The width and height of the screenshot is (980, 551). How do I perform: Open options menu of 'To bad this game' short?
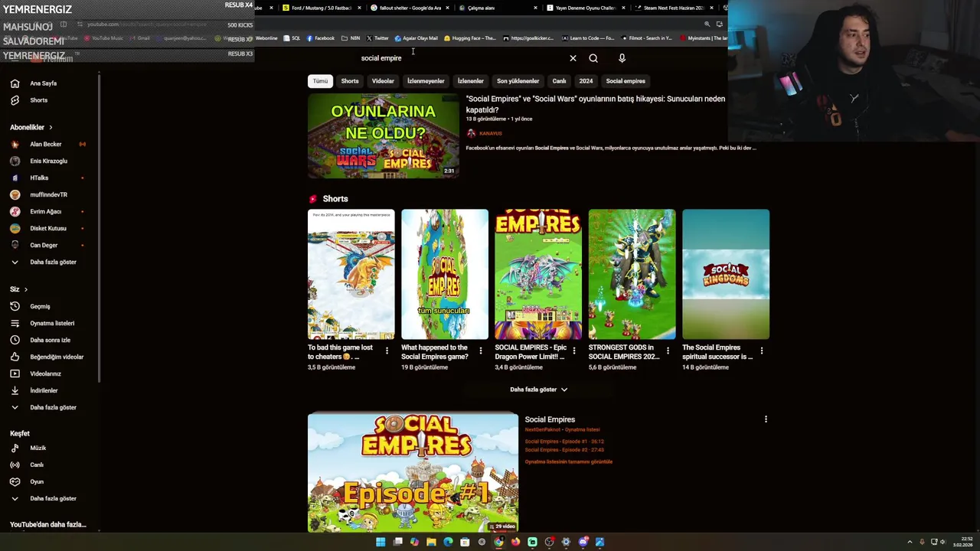387,350
